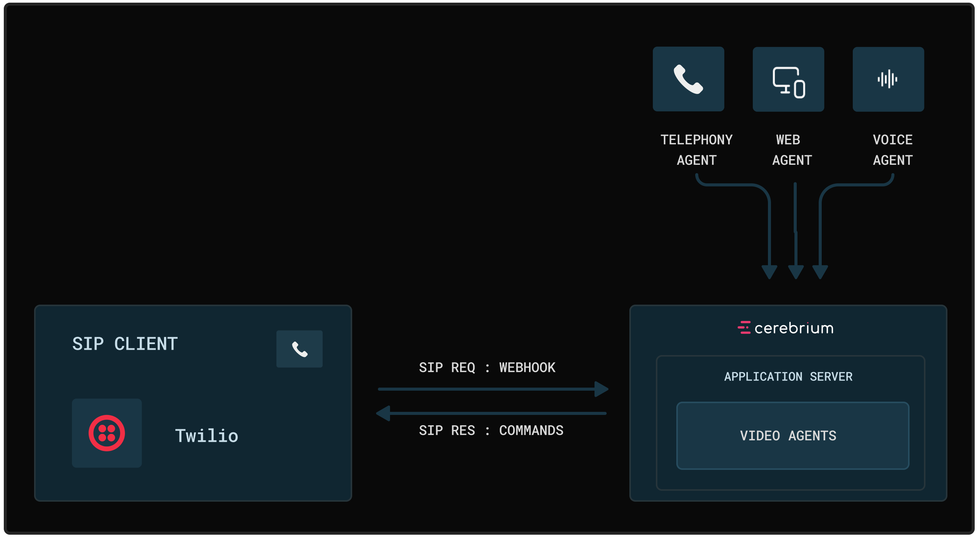Click the VOICE AGENT text label
Viewport: 980px width, 540px height.
coord(893,150)
